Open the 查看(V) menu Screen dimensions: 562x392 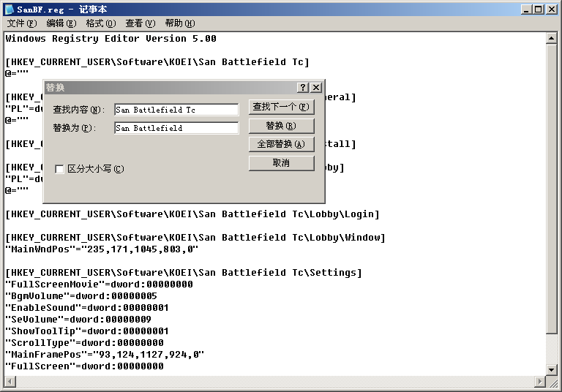coord(140,23)
